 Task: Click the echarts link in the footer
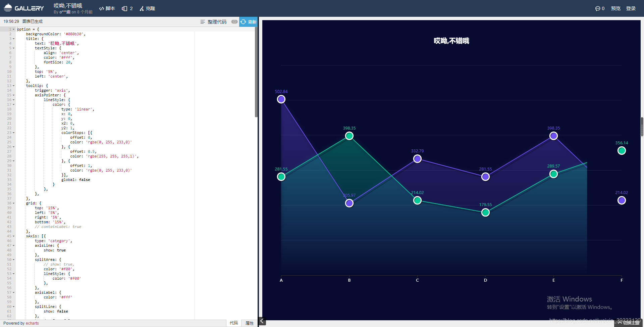pyautogui.click(x=32, y=323)
